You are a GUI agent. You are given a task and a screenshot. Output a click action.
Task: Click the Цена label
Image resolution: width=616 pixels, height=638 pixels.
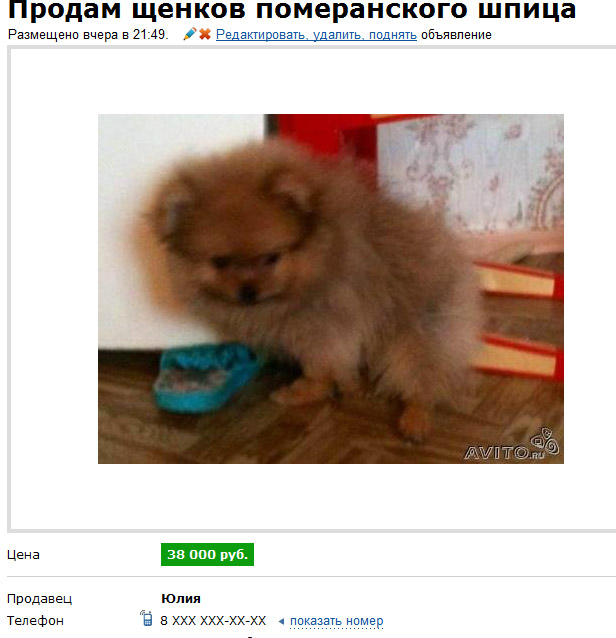(x=23, y=555)
